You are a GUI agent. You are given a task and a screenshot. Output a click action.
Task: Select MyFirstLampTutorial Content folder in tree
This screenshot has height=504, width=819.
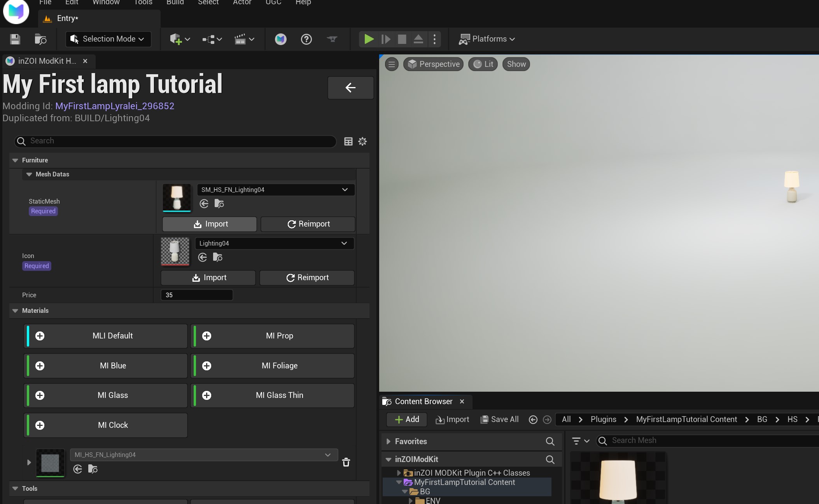464,482
